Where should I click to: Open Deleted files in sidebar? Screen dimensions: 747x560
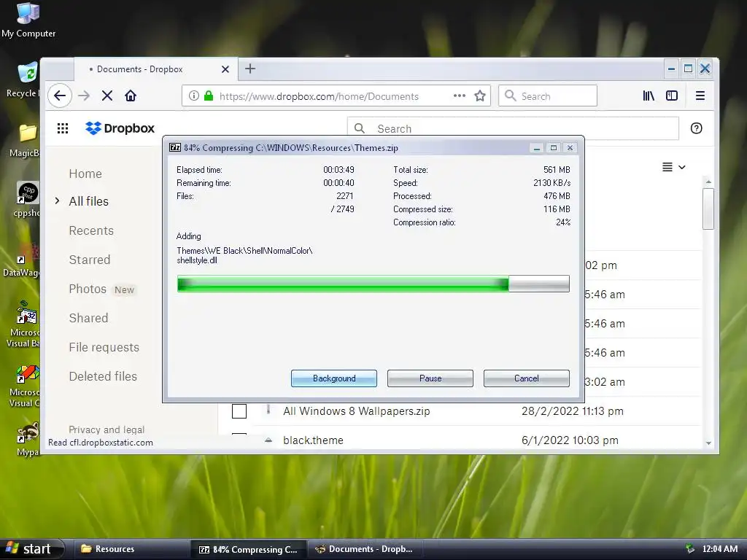pyautogui.click(x=103, y=376)
